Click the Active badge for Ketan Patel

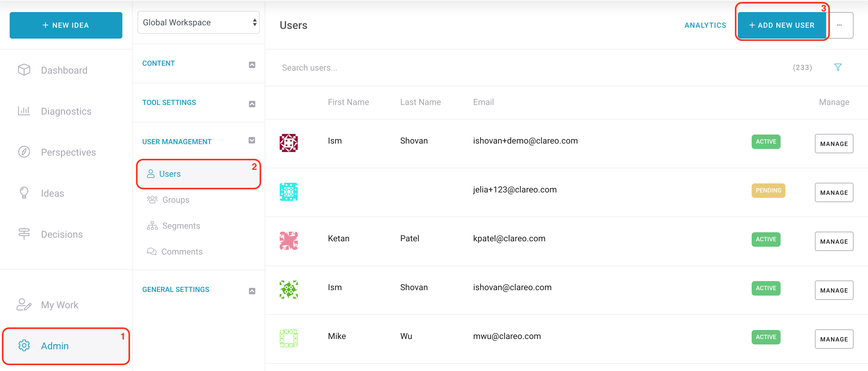766,239
